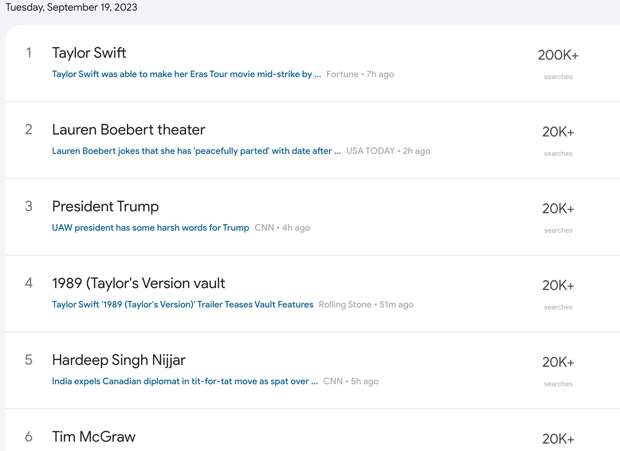The image size is (620, 451).
Task: Select the 'CNN • 5h ago' source label
Action: [351, 381]
